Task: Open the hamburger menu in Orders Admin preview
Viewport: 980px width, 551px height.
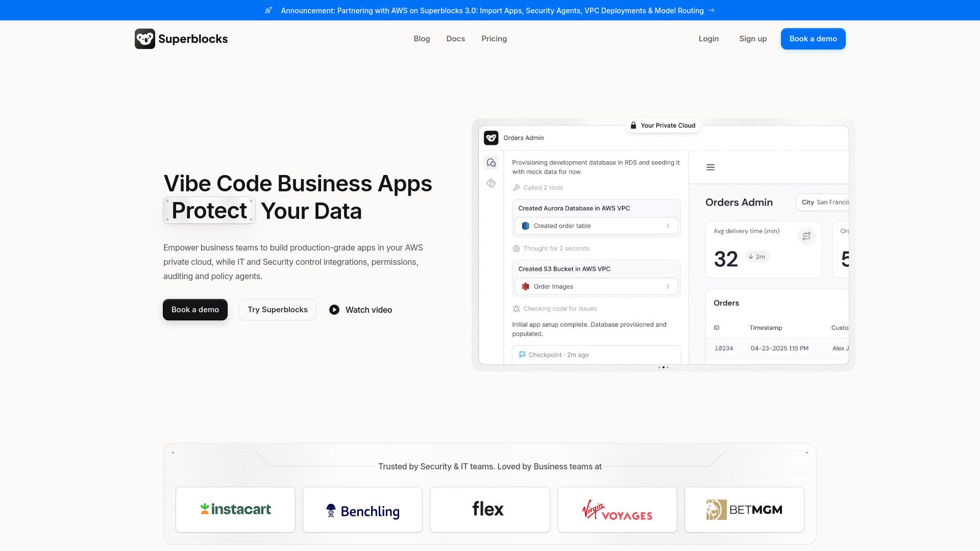Action: 710,167
